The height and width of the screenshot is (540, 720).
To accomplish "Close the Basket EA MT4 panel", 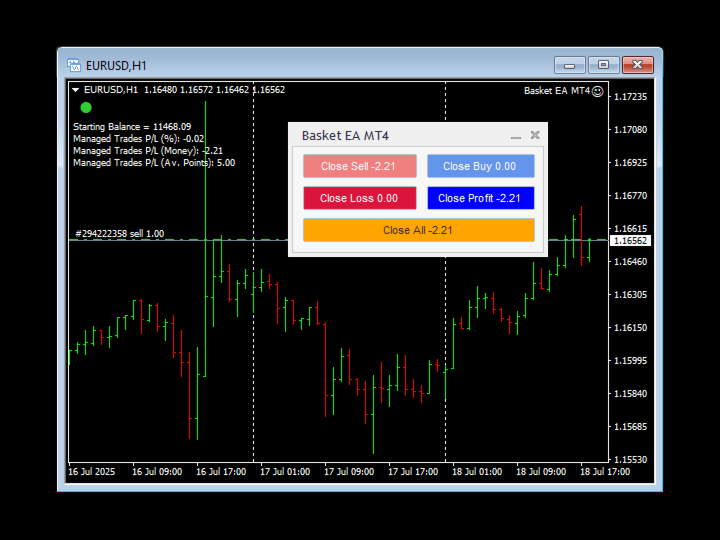I will (535, 135).
